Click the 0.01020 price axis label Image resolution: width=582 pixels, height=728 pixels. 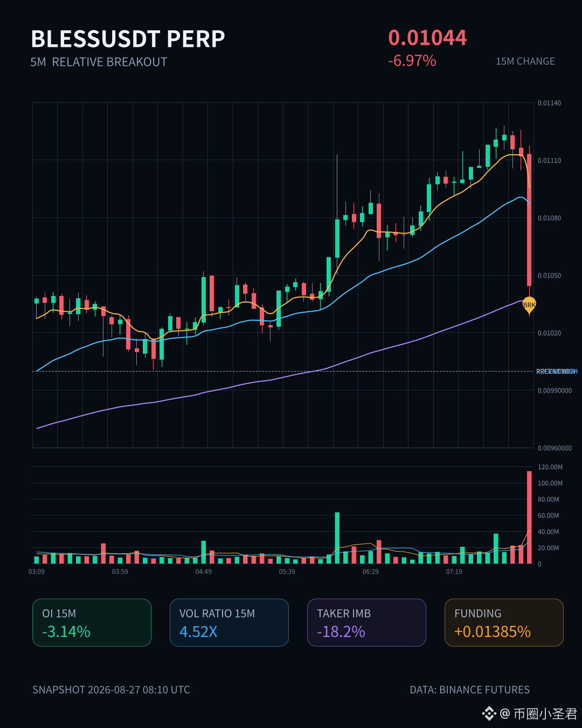tap(549, 333)
